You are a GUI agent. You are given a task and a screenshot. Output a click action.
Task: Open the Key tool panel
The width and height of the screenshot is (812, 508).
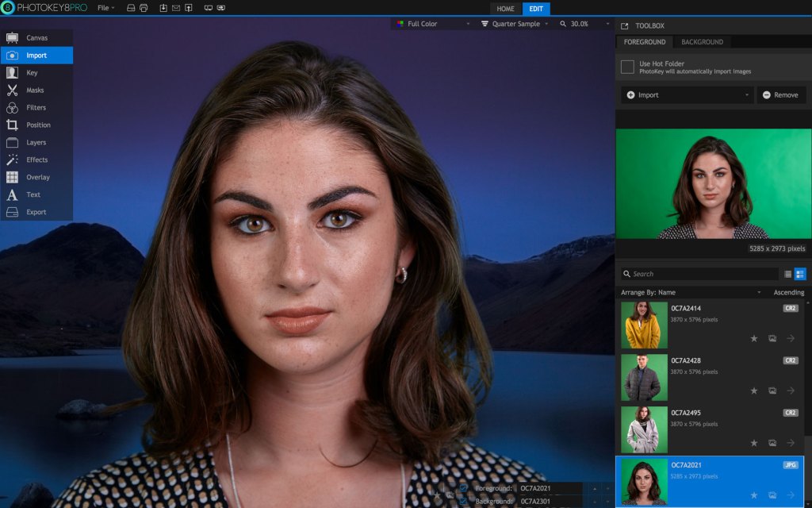tap(36, 72)
